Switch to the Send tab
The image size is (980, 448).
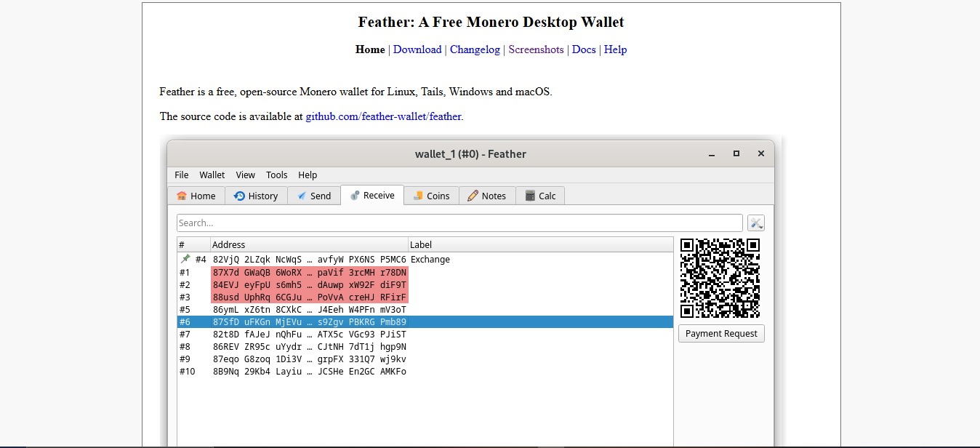tap(314, 196)
